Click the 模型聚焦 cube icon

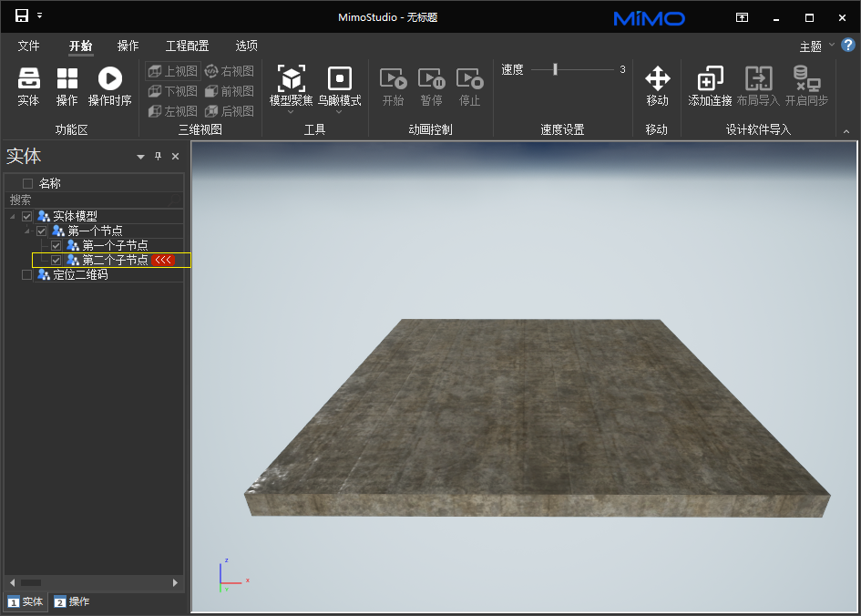(291, 79)
